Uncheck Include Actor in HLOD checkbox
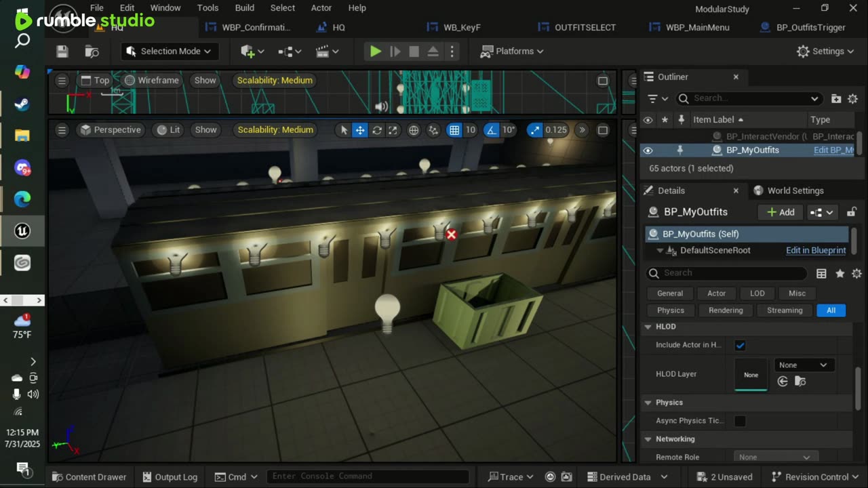 tap(740, 345)
